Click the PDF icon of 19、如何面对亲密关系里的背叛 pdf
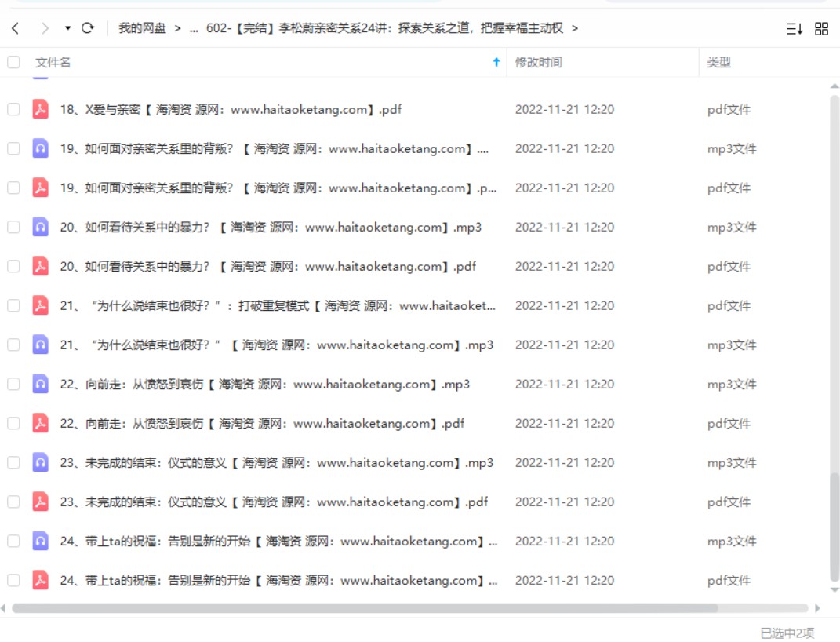This screenshot has height=642, width=840. tap(40, 188)
